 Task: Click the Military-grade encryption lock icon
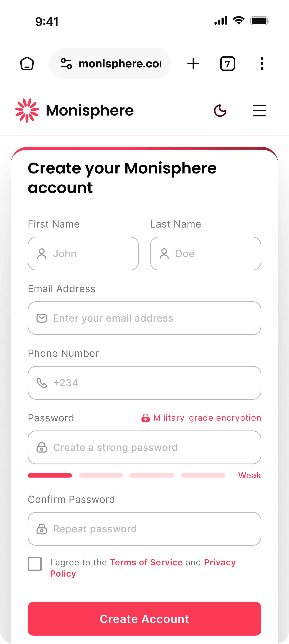click(x=146, y=418)
